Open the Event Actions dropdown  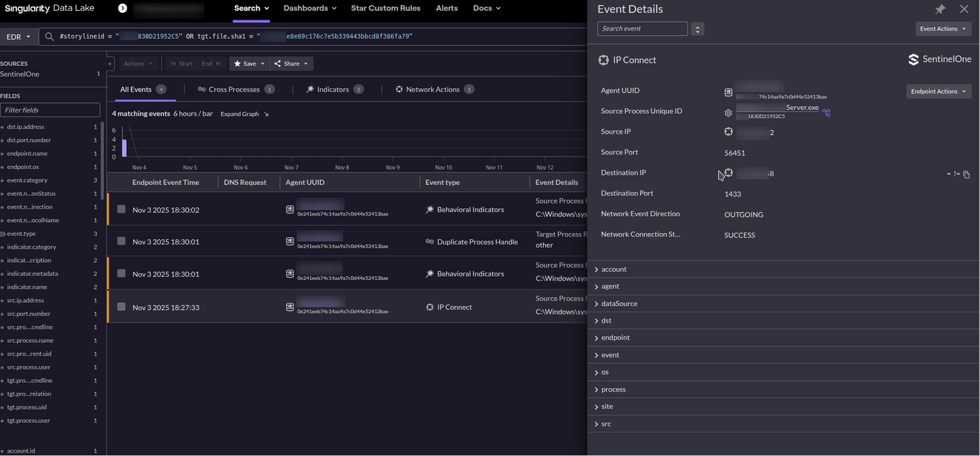click(944, 28)
